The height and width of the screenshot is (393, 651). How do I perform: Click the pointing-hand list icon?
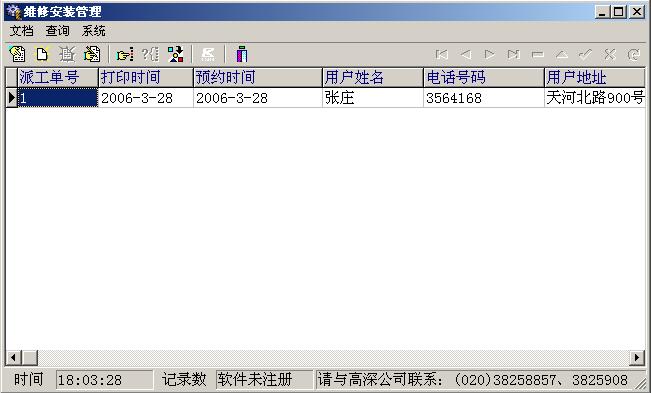[125, 54]
